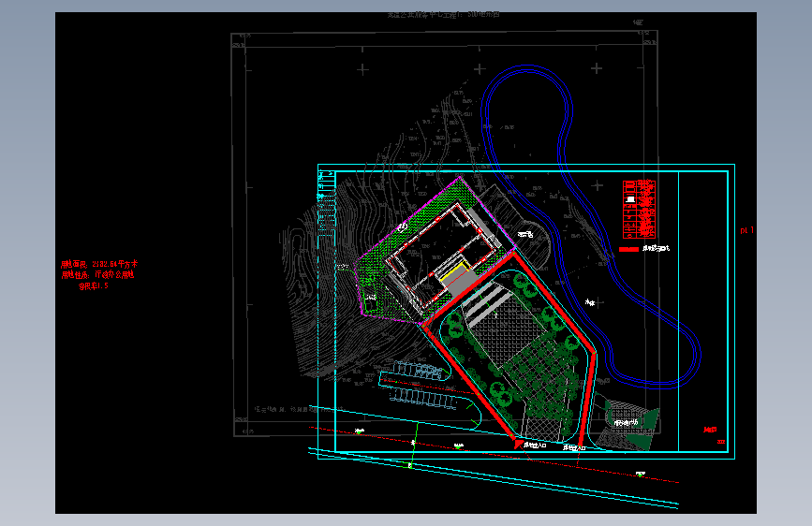812x526 pixels.
Task: Select the blue winding river outline
Action: tap(591, 226)
